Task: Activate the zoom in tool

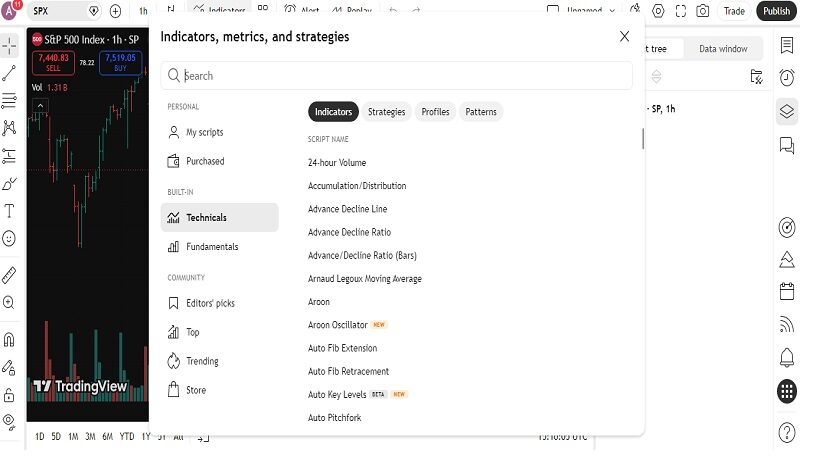Action: pyautogui.click(x=9, y=302)
